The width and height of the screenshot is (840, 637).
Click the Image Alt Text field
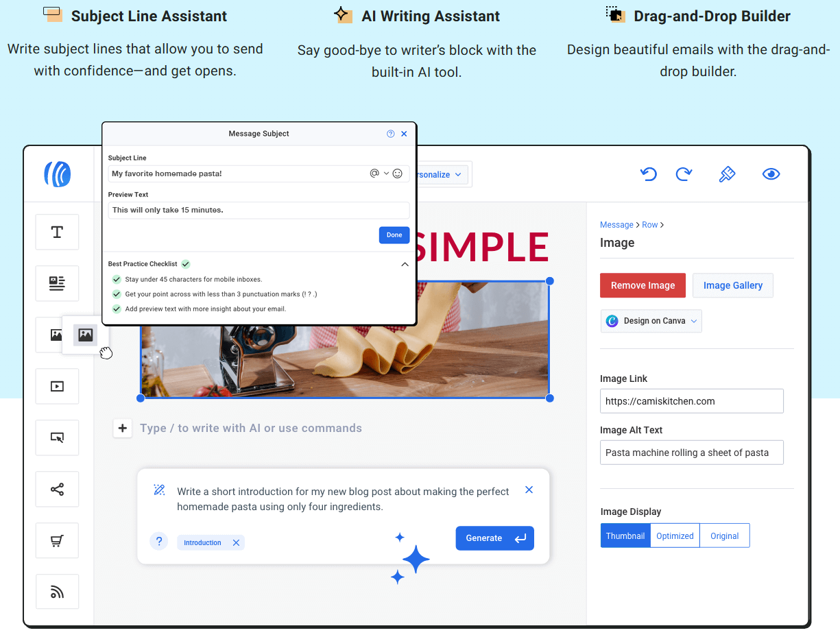(x=691, y=453)
